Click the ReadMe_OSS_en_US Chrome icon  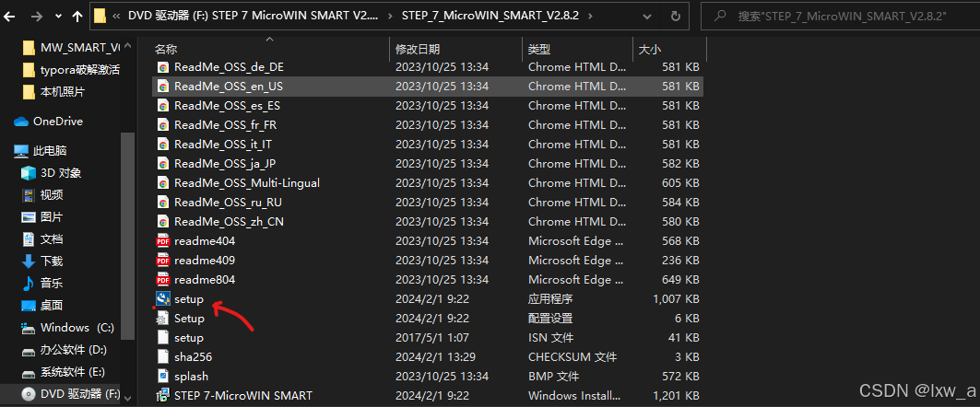coord(163,87)
